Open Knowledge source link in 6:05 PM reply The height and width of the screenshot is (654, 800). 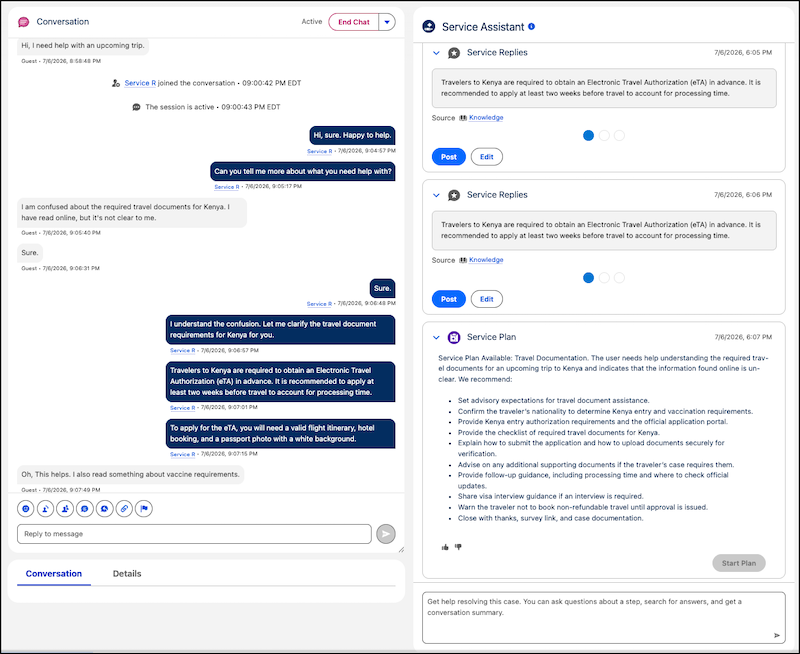(x=486, y=118)
